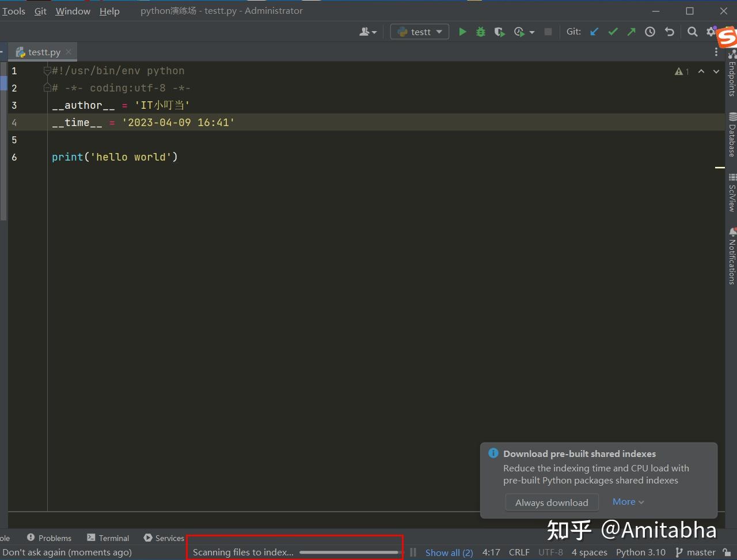Open the Git menu
The width and height of the screenshot is (737, 560).
[40, 10]
